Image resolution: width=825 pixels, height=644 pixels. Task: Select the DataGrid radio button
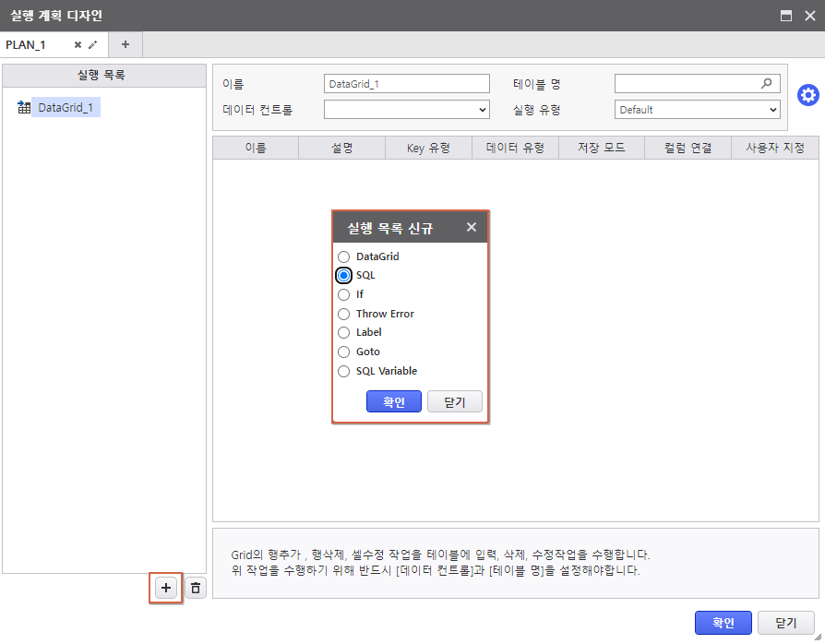[x=343, y=256]
